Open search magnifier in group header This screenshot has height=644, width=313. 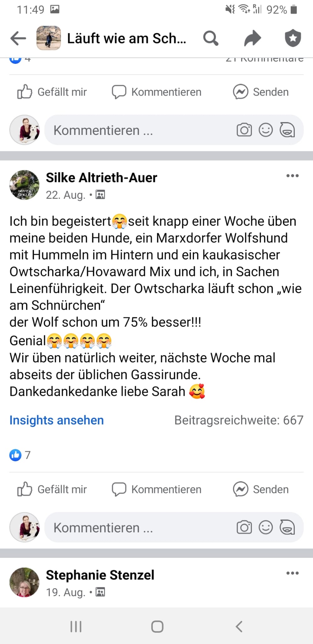click(x=211, y=38)
